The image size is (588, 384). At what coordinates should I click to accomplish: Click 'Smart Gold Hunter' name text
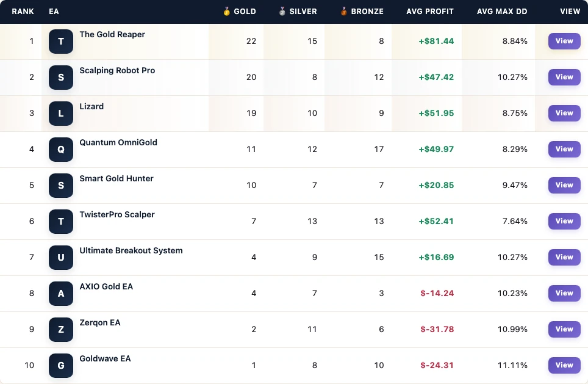coord(117,179)
